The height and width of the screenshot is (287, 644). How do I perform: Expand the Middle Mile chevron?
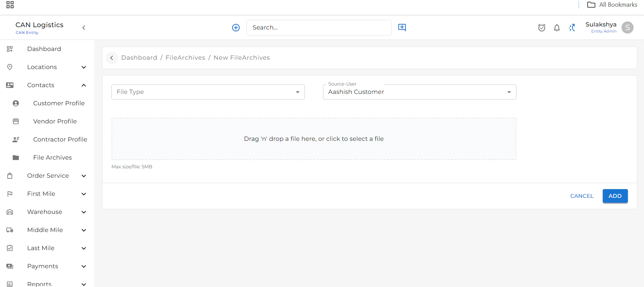(x=84, y=230)
